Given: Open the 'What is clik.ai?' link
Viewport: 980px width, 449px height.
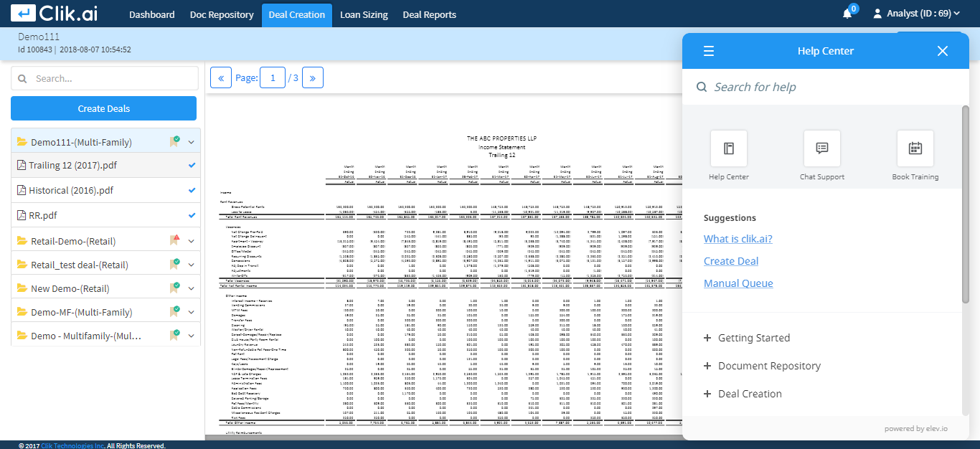Looking at the screenshot, I should pyautogui.click(x=738, y=239).
